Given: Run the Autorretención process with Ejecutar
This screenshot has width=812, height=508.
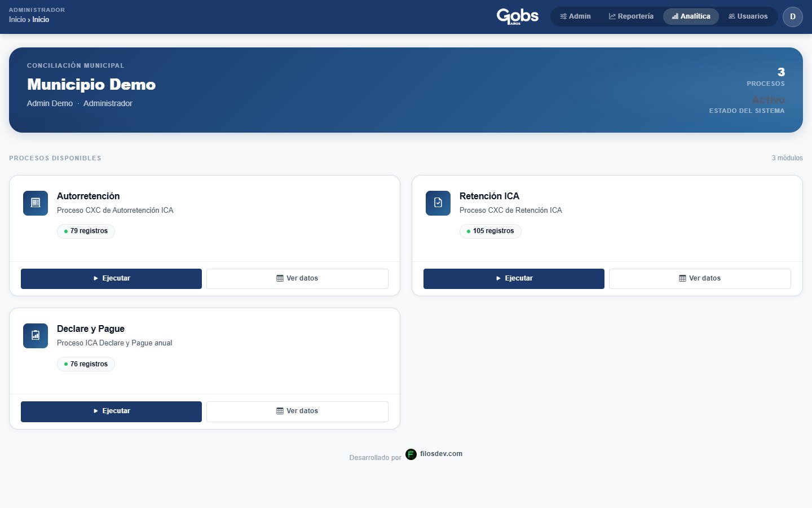Looking at the screenshot, I should 111,279.
